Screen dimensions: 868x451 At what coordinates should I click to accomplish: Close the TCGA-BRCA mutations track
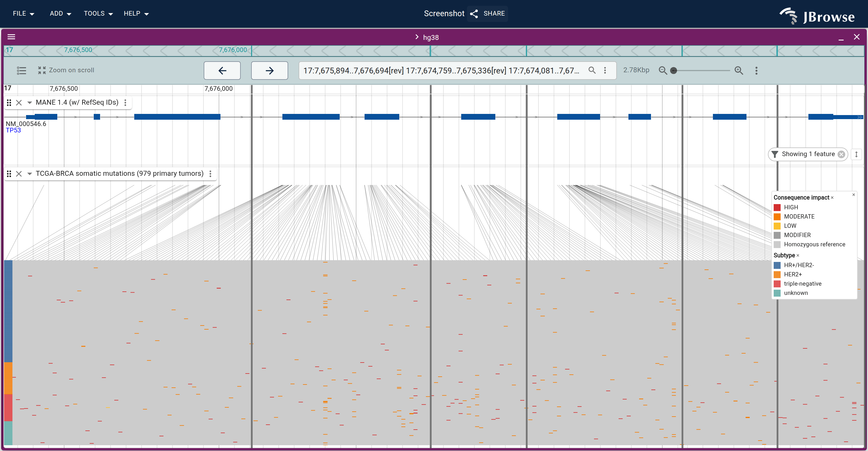click(19, 174)
